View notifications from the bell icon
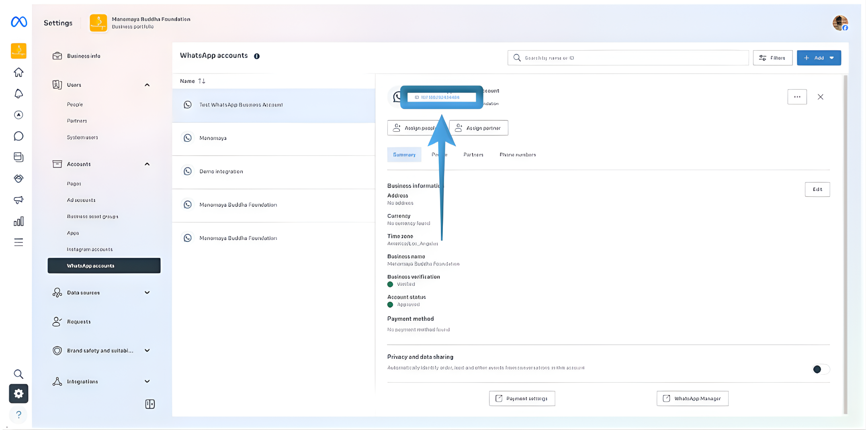Screen dimensions: 868x430 (x=18, y=94)
